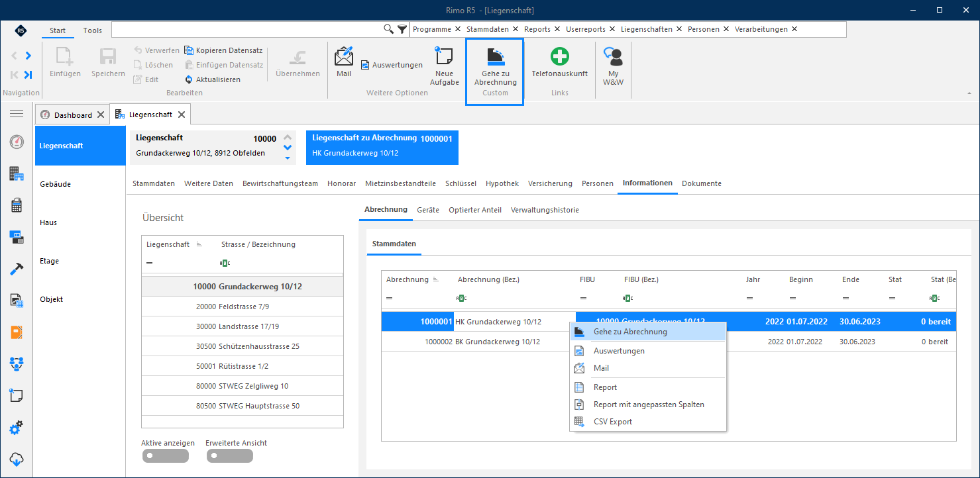Expand the Liegenschaft selector dropdown arrow
This screenshot has width=980, height=478.
click(288, 158)
